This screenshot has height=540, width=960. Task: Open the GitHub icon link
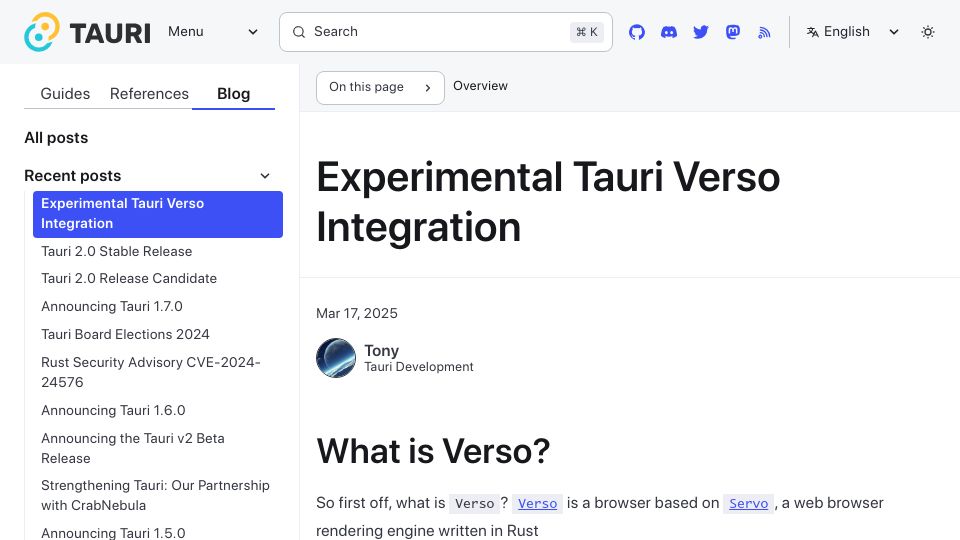click(x=637, y=32)
